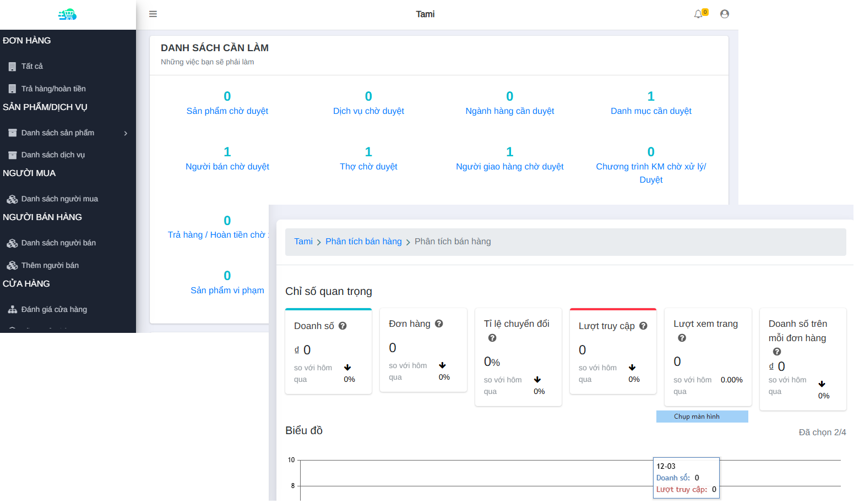Viewport: 859px width, 504px height.
Task: Click the Danh mục cần duyệt link
Action: 651,111
